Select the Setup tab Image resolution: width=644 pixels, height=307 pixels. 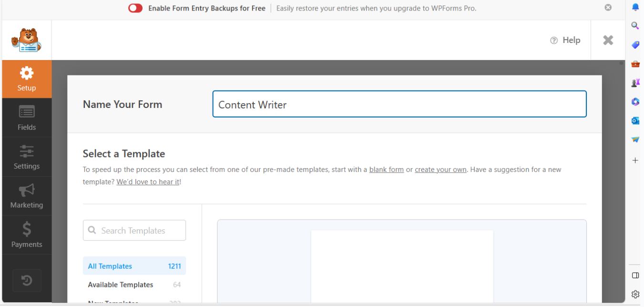pos(27,78)
